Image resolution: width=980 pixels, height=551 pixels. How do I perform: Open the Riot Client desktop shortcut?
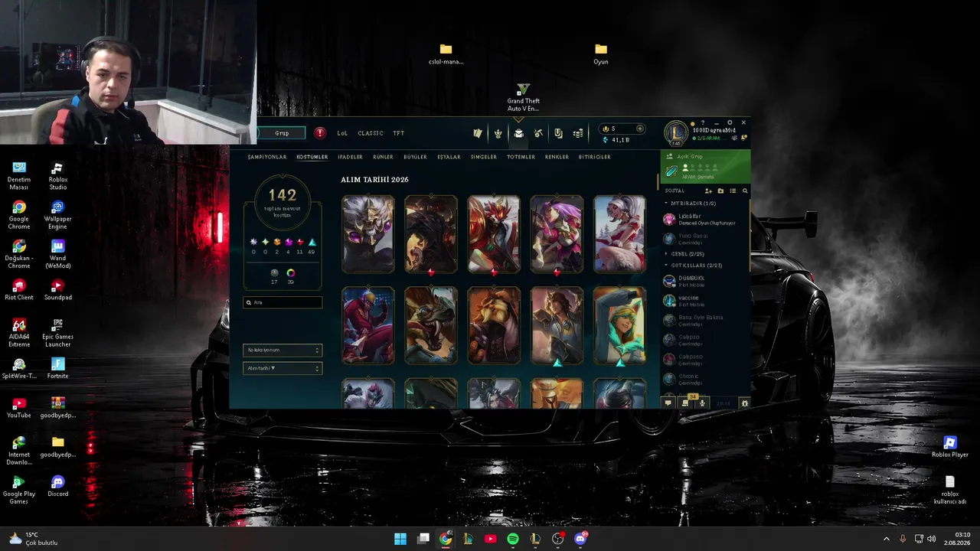pyautogui.click(x=18, y=289)
